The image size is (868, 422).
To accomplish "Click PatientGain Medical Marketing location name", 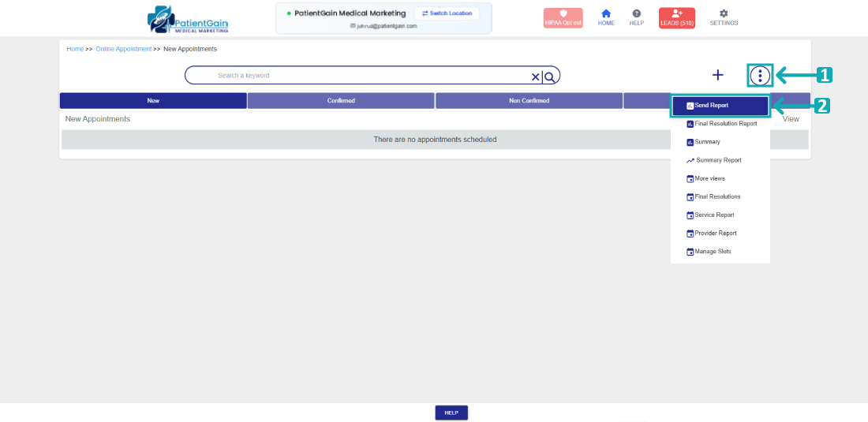I will 350,13.
